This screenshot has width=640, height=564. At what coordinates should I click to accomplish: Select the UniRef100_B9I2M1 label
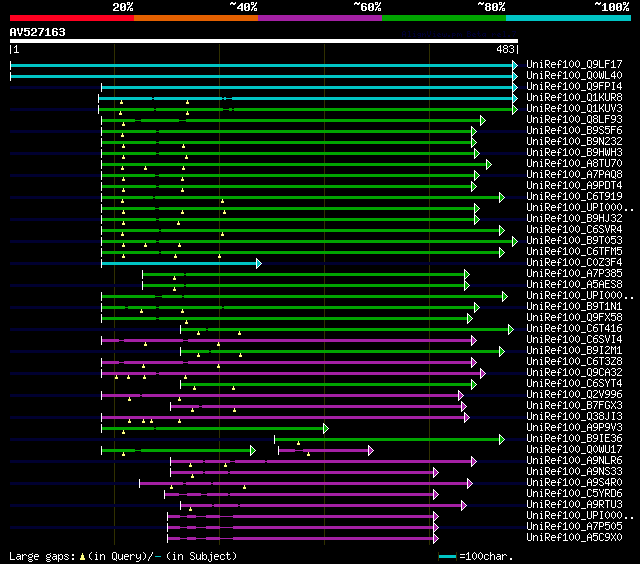574,351
